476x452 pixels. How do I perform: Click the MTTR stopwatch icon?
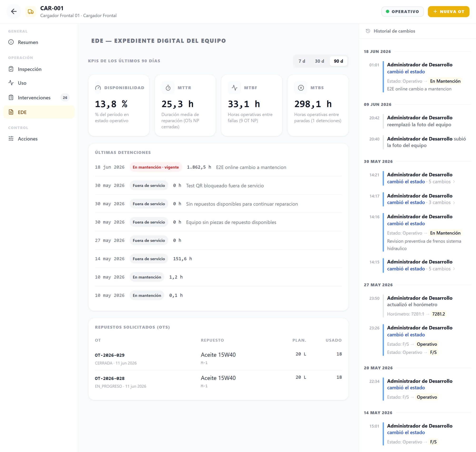coord(168,88)
